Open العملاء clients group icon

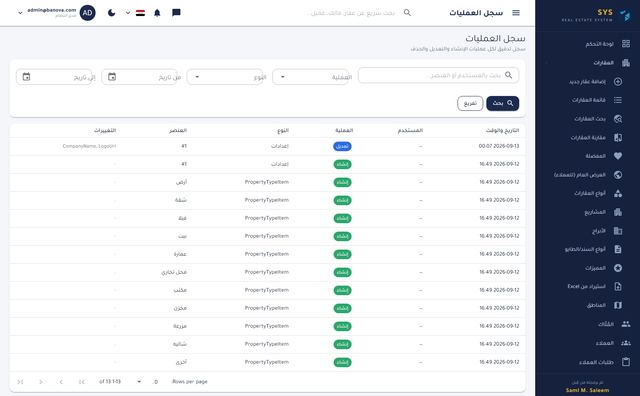626,343
